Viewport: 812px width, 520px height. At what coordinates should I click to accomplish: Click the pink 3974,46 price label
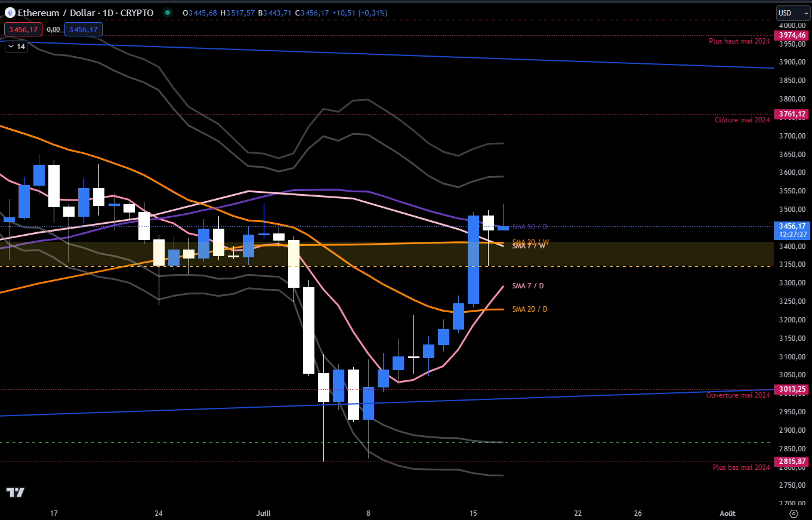(792, 35)
